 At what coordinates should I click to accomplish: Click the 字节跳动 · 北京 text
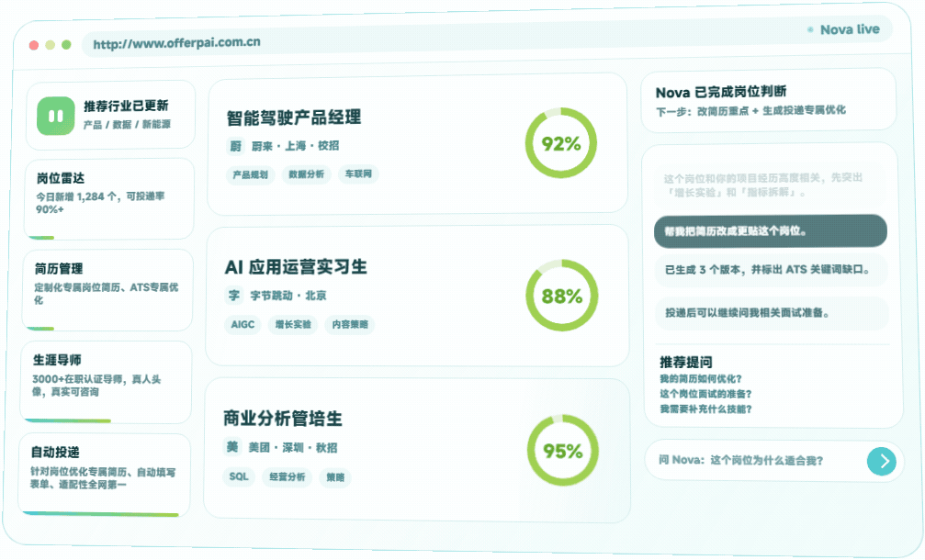click(x=288, y=296)
